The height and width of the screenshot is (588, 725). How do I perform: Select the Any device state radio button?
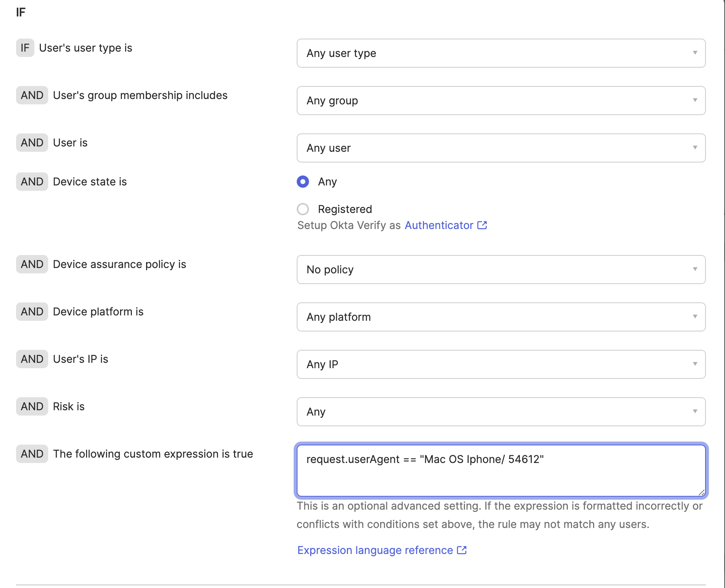tap(303, 182)
